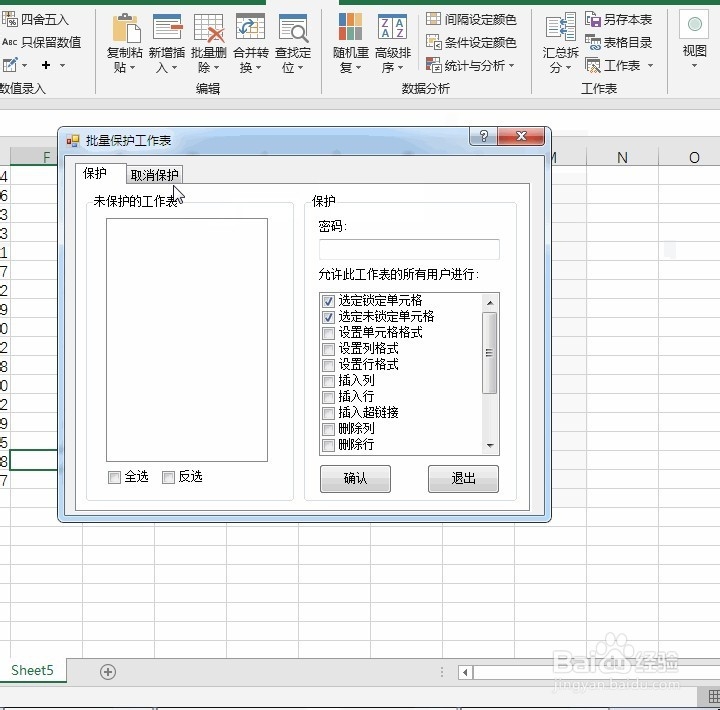Click the 表格目录 sheet directory icon

(593, 42)
